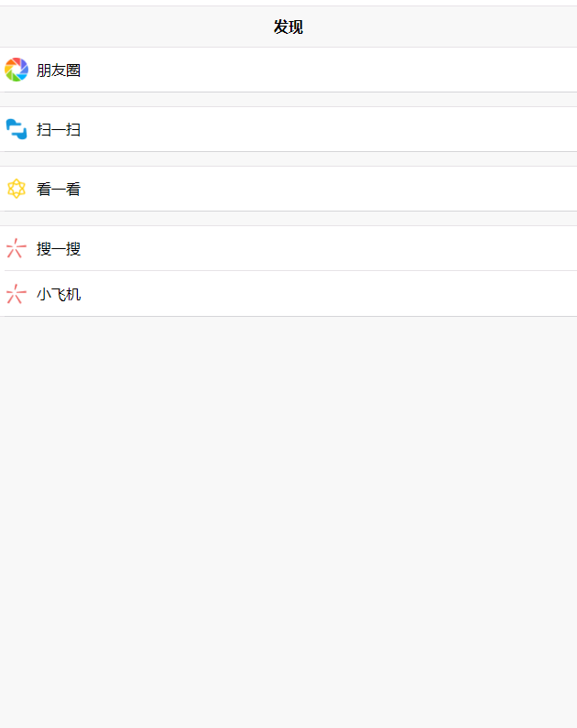Click the gray gap between 朋友圈 and 扫一扫
Image resolution: width=577 pixels, height=728 pixels.
288,99
